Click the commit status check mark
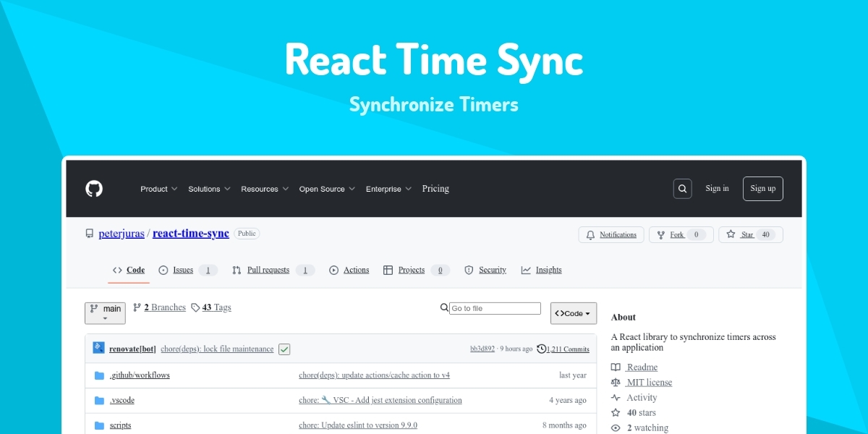The width and height of the screenshot is (868, 434). pyautogui.click(x=284, y=349)
